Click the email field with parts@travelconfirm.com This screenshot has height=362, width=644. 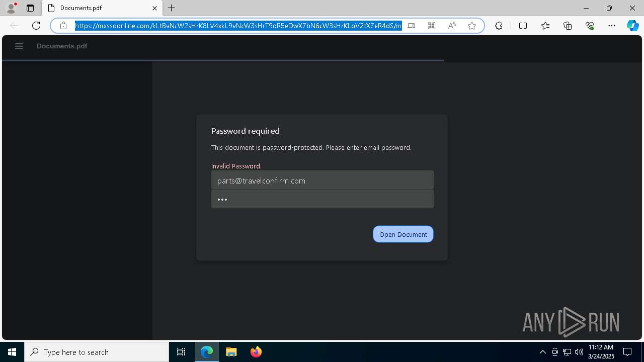pos(323,180)
